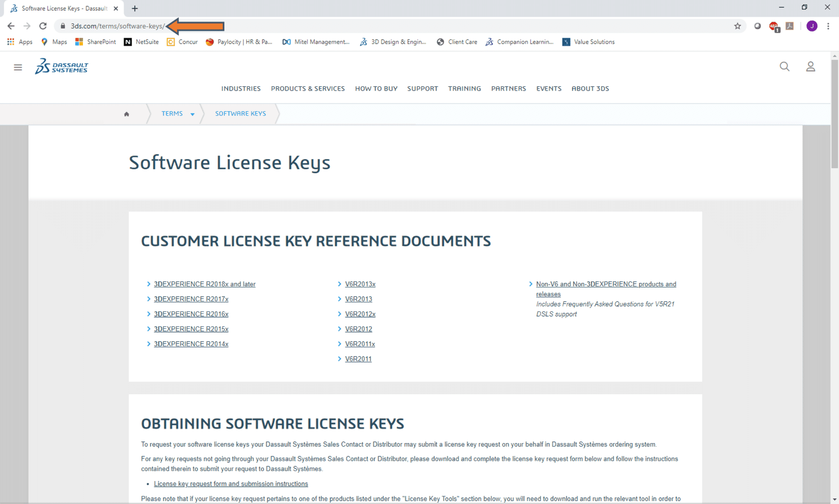Open the V6R2011x link
Screen dimensions: 839x504
coord(360,344)
